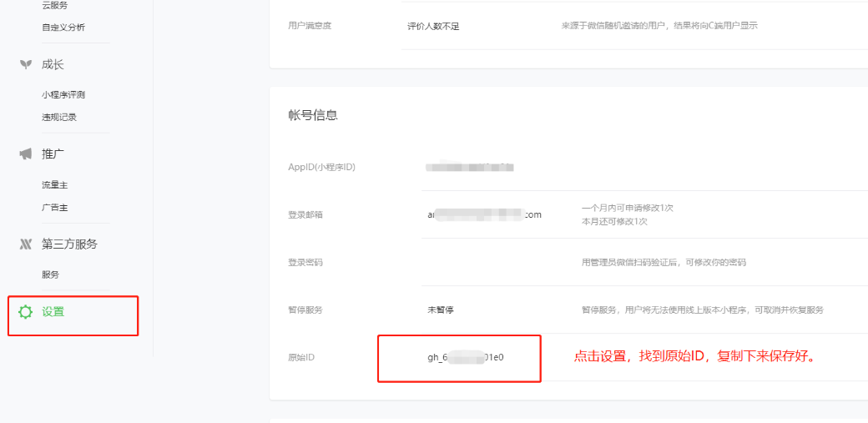The width and height of the screenshot is (868, 423).
Task: Click the sprout icon beside 成长
Action: [25, 65]
